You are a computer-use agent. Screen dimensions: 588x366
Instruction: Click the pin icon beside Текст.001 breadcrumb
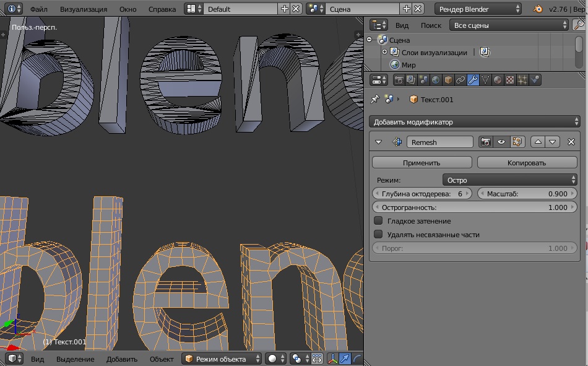pos(374,99)
